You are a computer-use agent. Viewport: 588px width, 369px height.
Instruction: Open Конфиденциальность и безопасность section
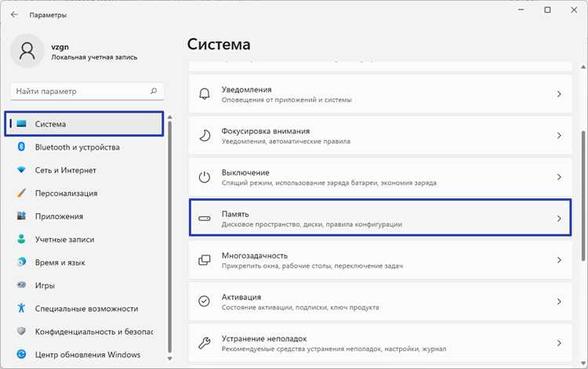[85, 331]
